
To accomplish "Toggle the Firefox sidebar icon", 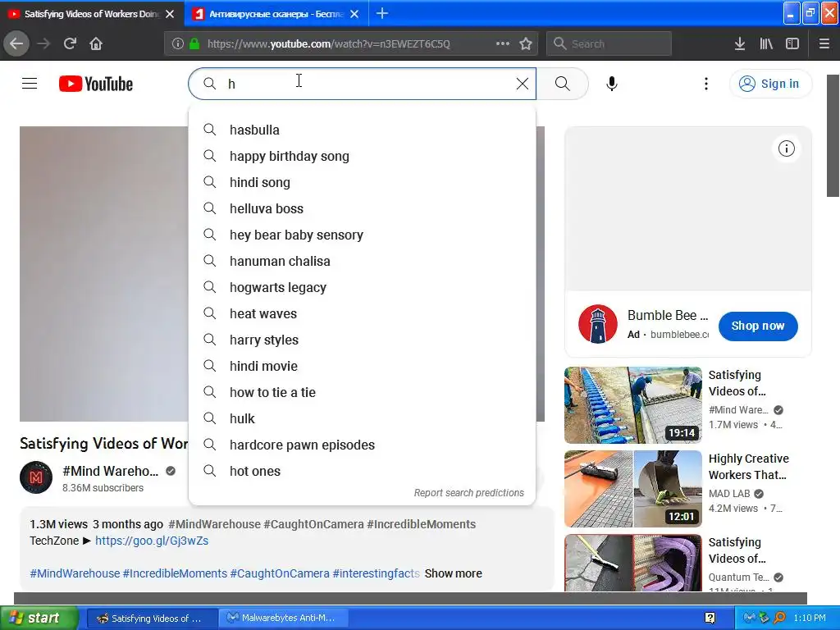I will click(x=792, y=43).
